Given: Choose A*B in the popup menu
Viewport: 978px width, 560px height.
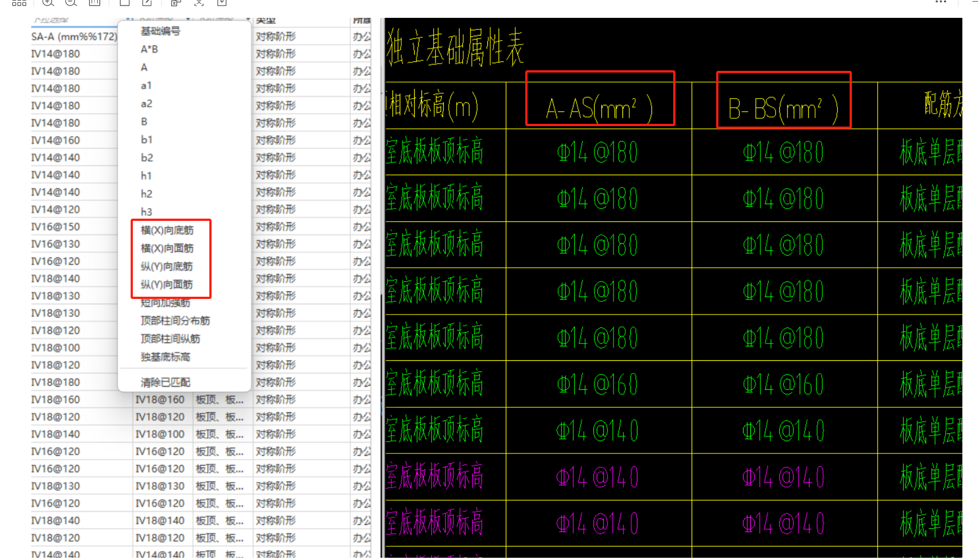Looking at the screenshot, I should (x=149, y=49).
